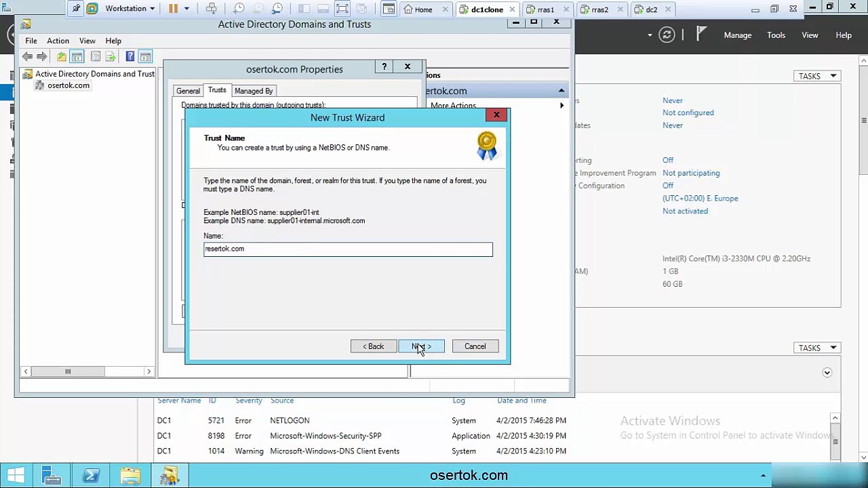Screen dimensions: 868x488
Task: Click Next in the New Trust Wizard
Action: pyautogui.click(x=421, y=346)
